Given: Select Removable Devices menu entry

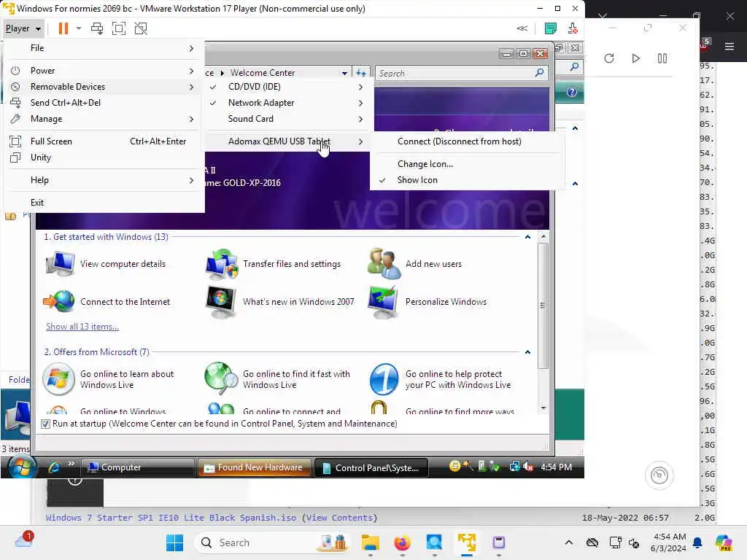Looking at the screenshot, I should point(105,87).
